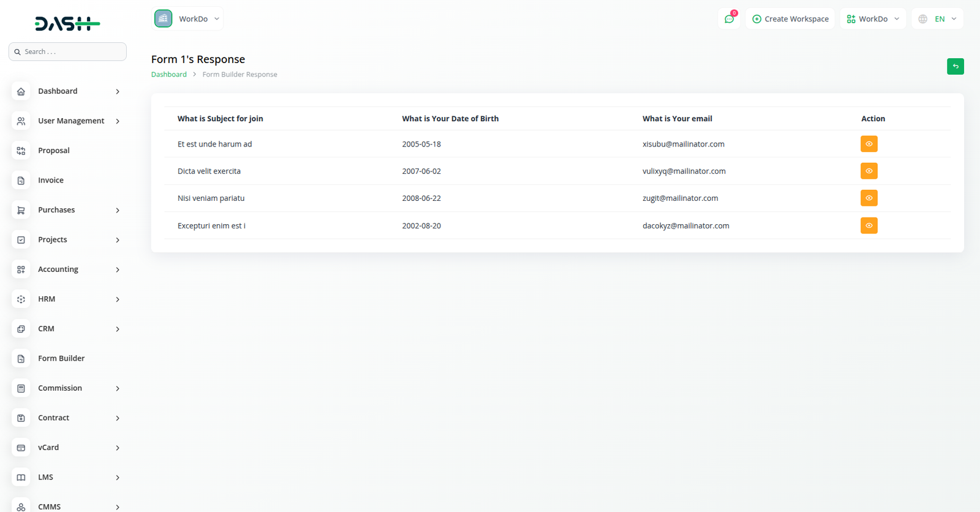Click the DASH logo

coord(67,24)
